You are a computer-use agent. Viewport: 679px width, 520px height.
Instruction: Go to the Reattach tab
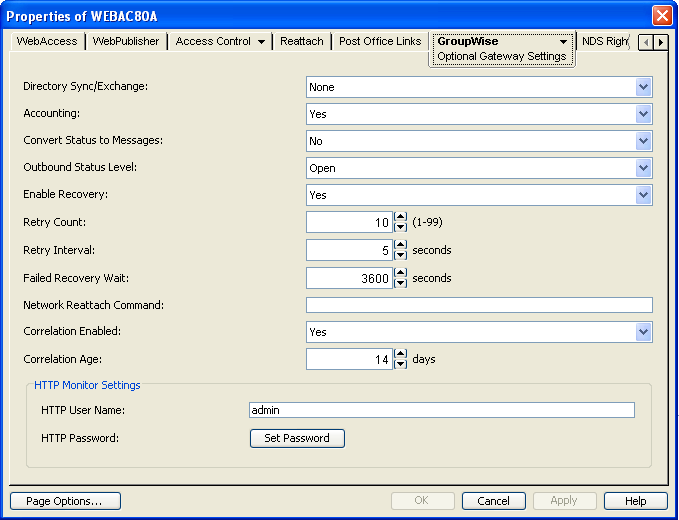[302, 42]
